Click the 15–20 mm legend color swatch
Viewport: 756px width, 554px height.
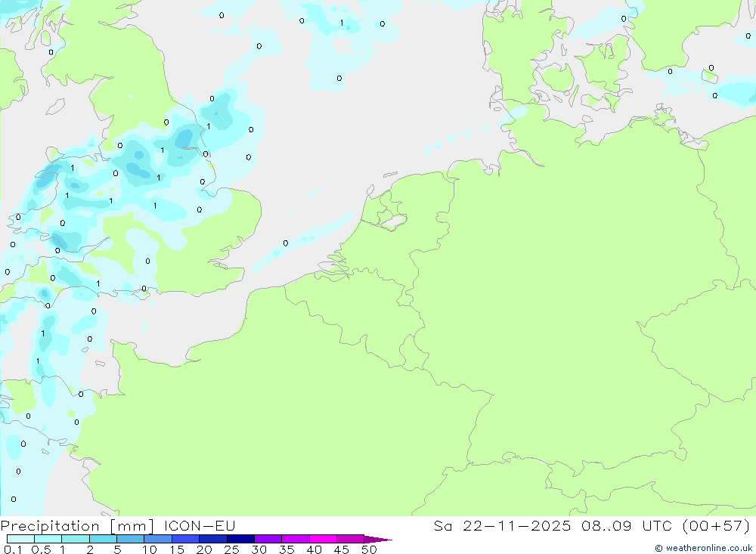pyautogui.click(x=186, y=539)
